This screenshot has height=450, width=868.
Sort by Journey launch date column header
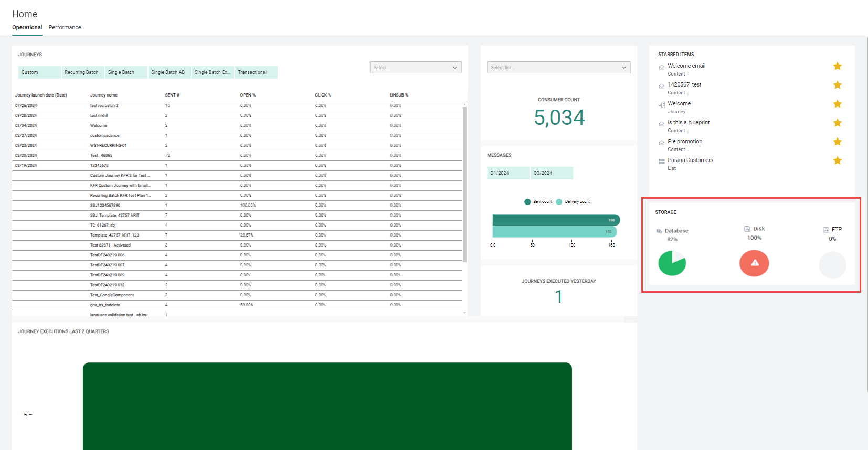click(x=41, y=95)
